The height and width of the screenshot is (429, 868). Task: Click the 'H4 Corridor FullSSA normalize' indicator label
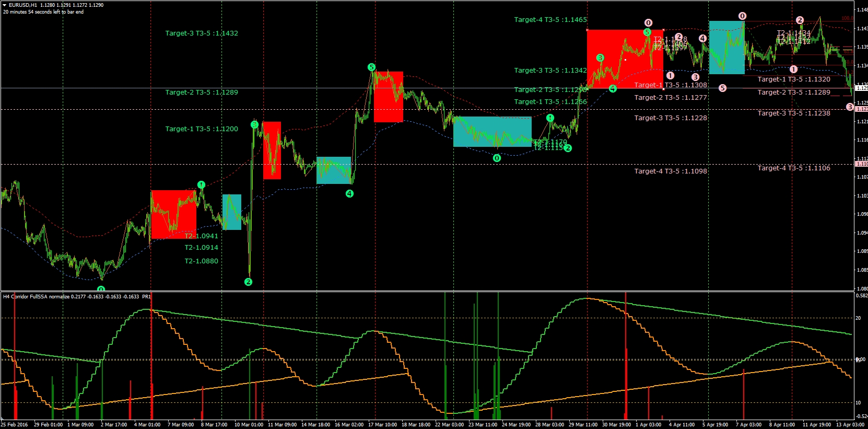pos(77,296)
